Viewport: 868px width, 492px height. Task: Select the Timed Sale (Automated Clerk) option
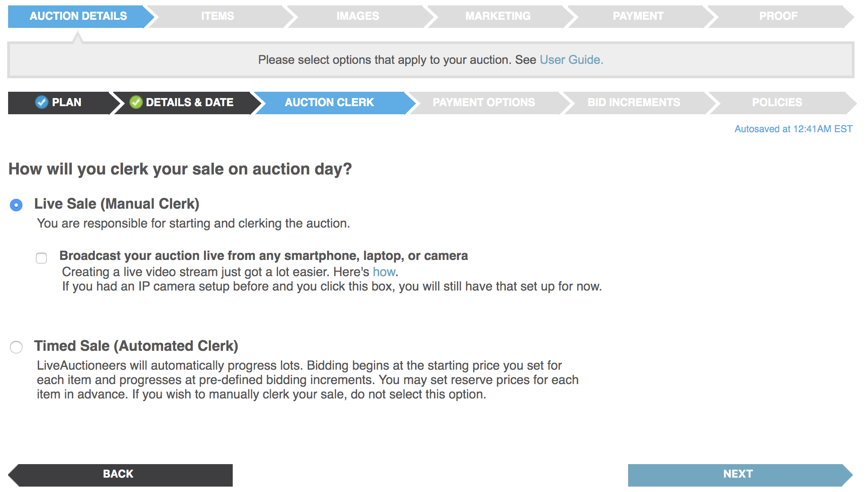pos(16,347)
